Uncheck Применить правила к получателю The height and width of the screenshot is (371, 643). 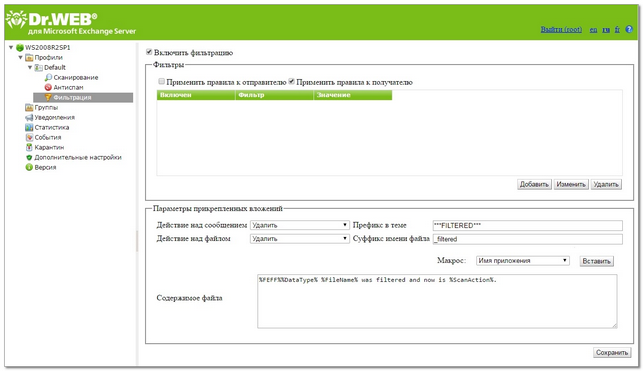click(291, 82)
